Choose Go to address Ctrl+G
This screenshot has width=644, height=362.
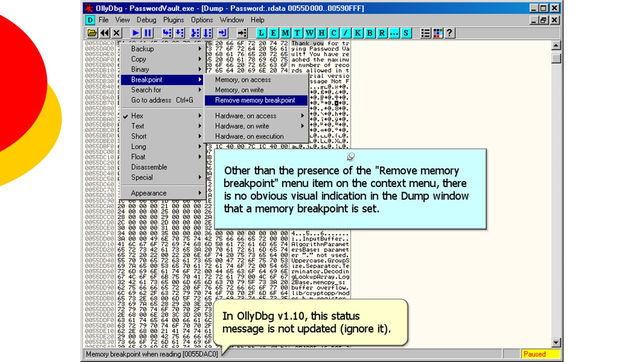(163, 100)
